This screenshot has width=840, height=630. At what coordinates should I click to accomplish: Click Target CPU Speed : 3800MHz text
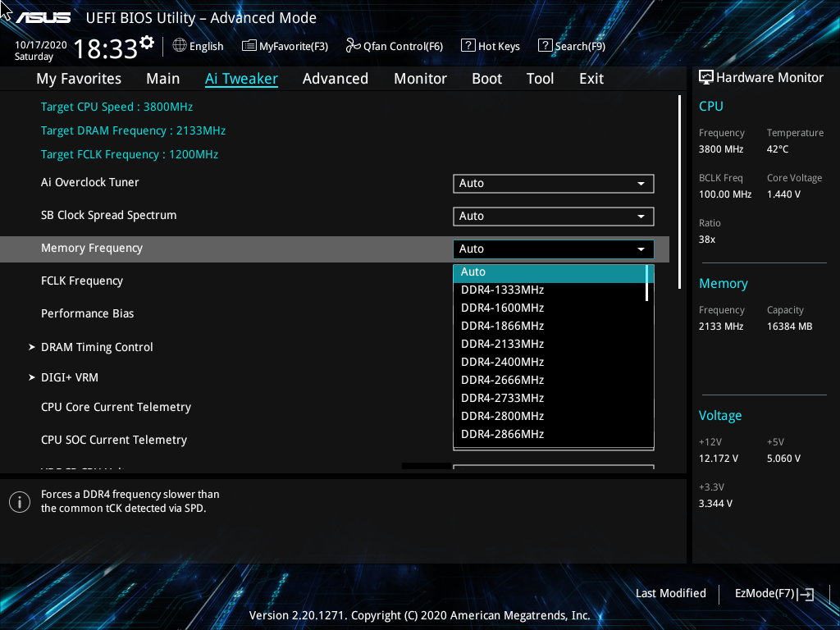[116, 107]
